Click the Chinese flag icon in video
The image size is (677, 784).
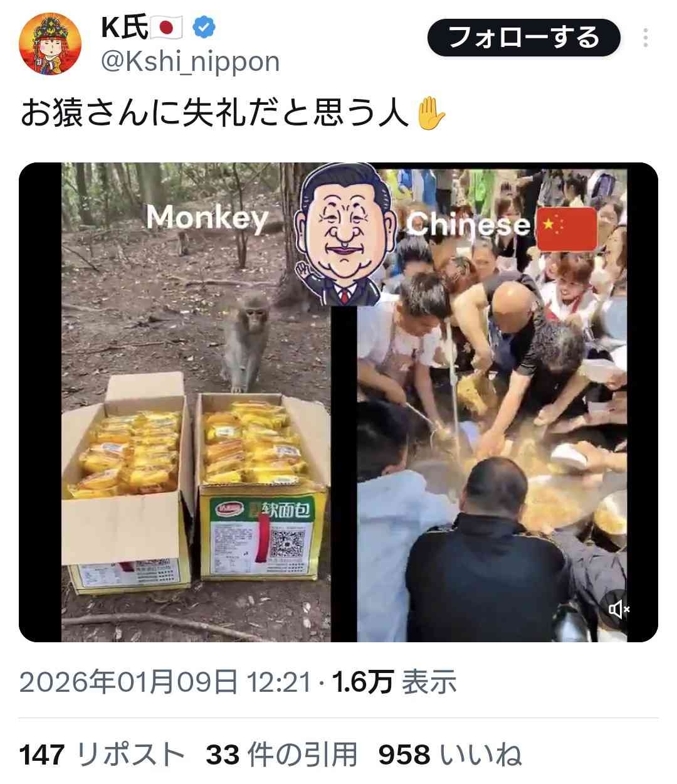tap(567, 229)
